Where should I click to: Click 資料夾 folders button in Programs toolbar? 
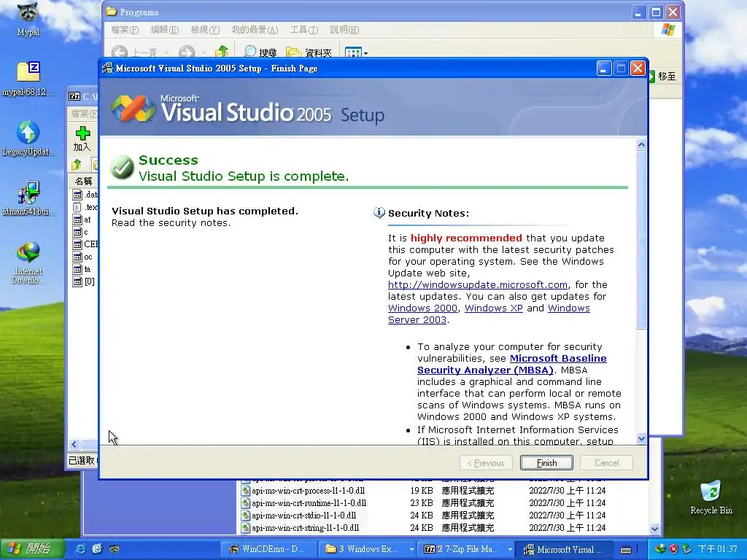(x=309, y=52)
